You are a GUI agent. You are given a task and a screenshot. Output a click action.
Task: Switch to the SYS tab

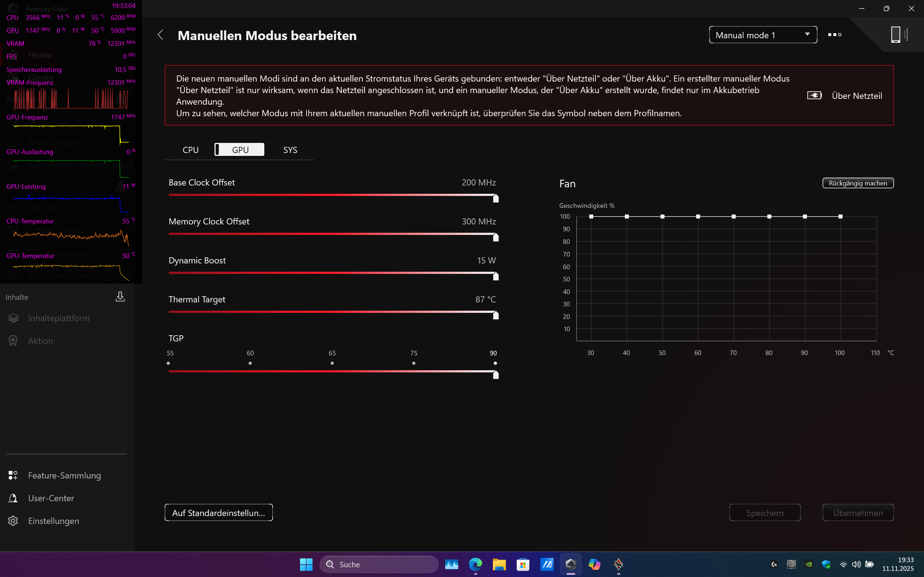[x=290, y=150]
